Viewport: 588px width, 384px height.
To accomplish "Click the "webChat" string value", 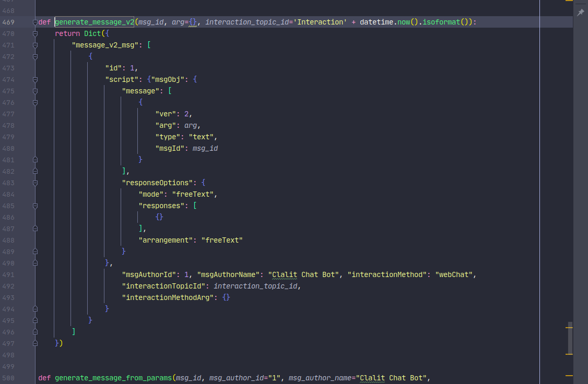I will [x=454, y=274].
